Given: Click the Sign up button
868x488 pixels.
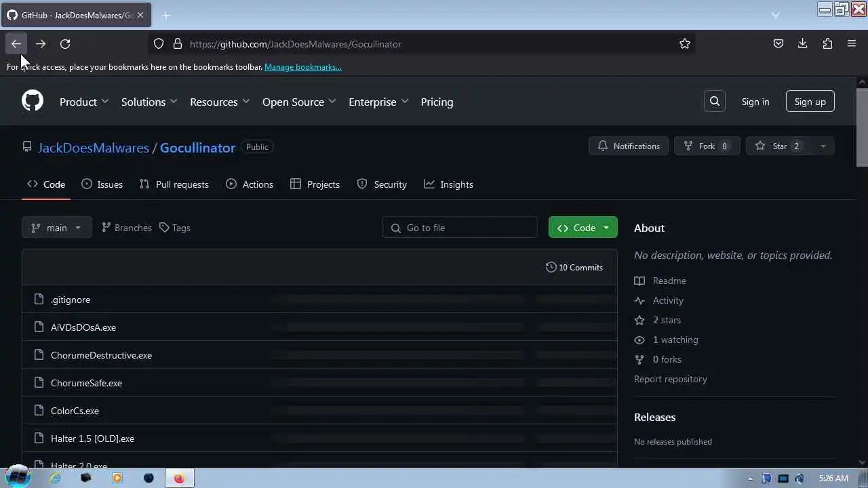Looking at the screenshot, I should [x=810, y=102].
